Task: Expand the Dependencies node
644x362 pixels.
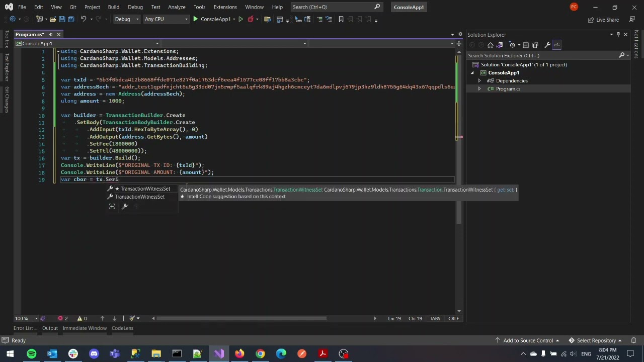Action: tap(479, 81)
